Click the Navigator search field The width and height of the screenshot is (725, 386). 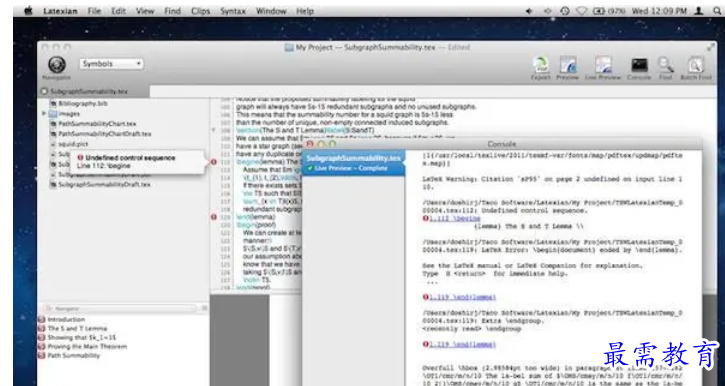point(120,308)
